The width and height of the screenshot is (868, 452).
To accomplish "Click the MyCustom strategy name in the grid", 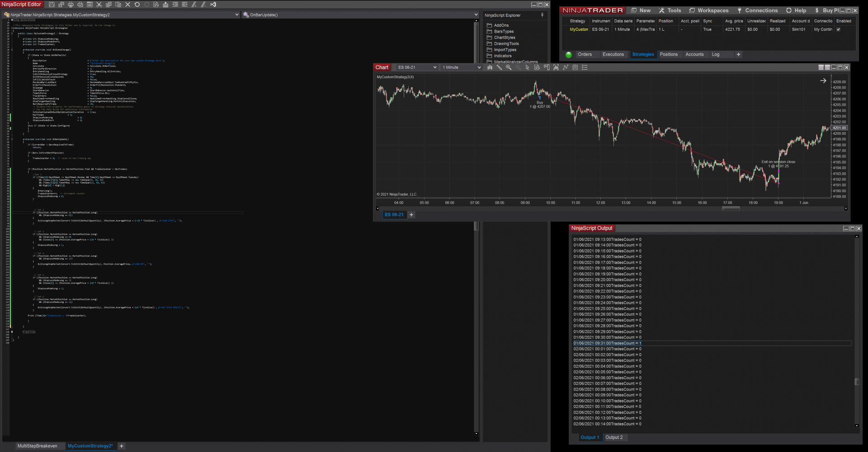I will click(579, 29).
